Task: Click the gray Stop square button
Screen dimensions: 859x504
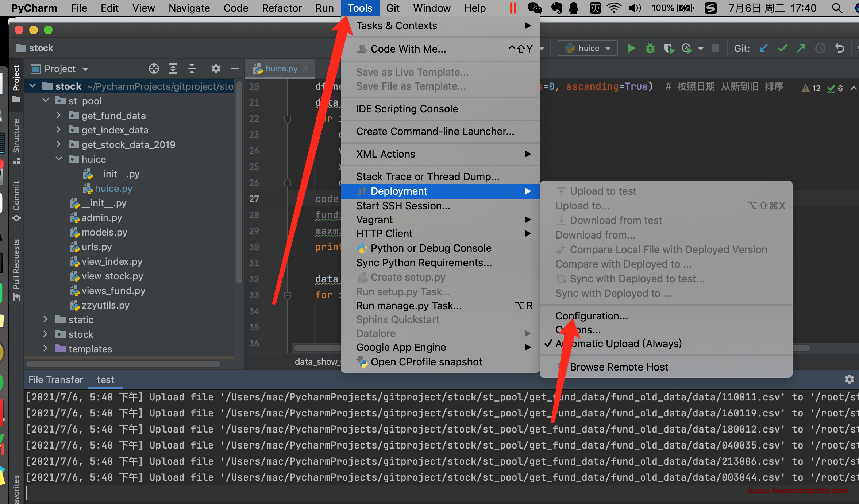Action: pos(715,48)
